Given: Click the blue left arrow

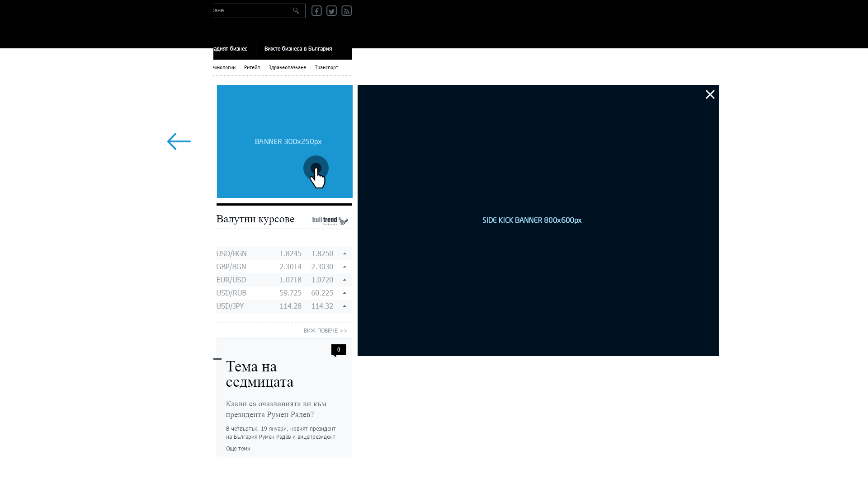Looking at the screenshot, I should (179, 141).
